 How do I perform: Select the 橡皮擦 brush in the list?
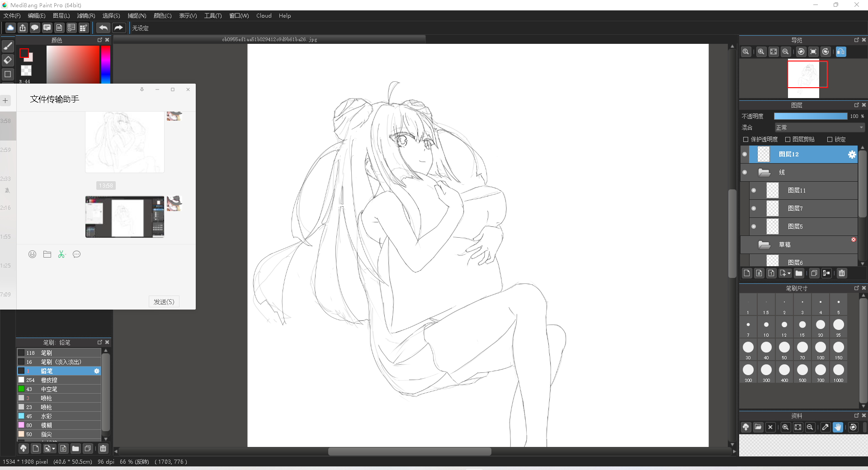tap(49, 380)
